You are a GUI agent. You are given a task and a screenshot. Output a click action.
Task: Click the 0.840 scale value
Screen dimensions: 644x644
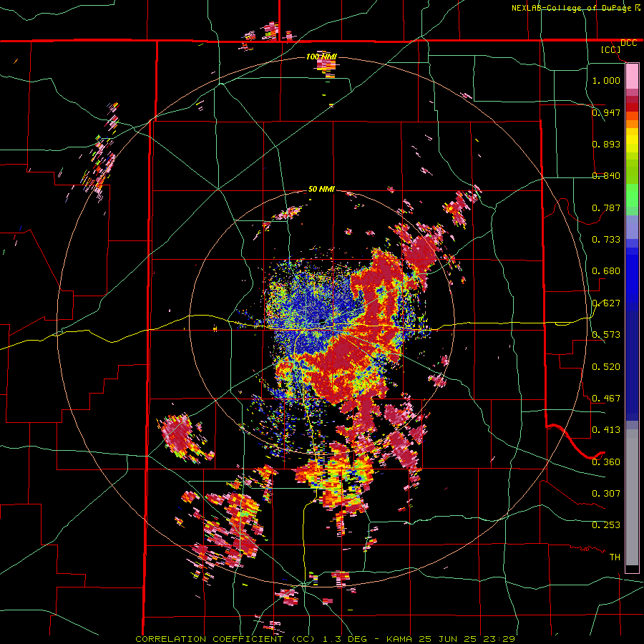pos(606,175)
